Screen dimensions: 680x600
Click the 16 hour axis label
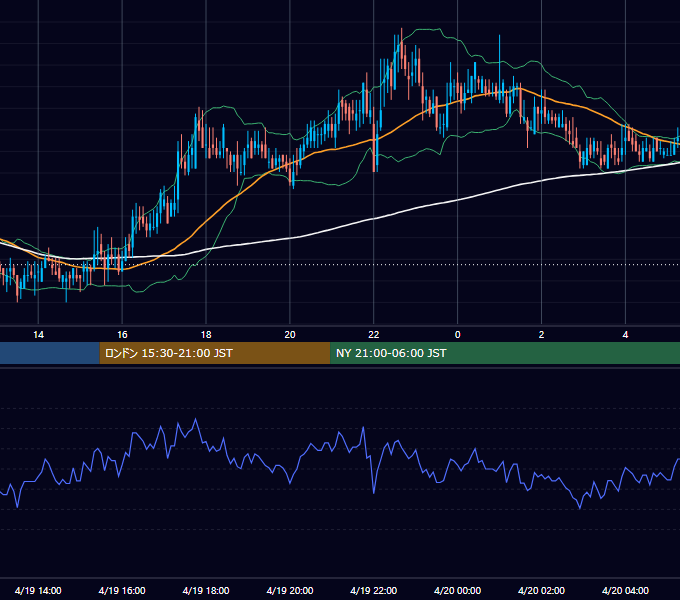pos(122,335)
